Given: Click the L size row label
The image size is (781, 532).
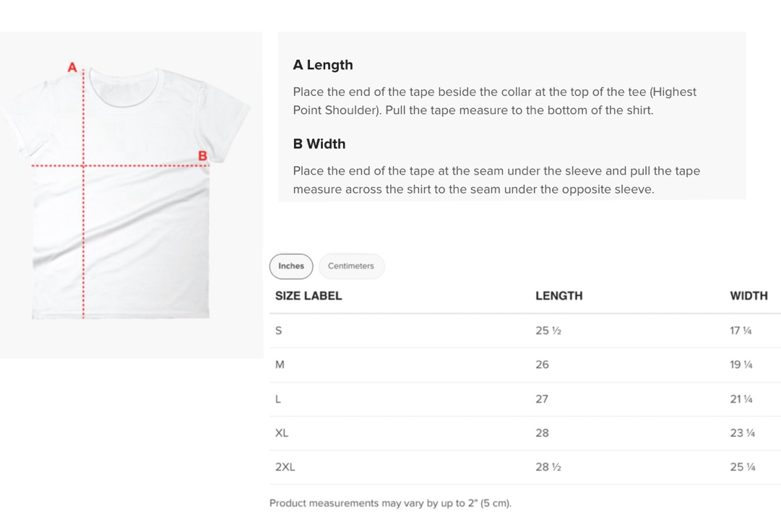Looking at the screenshot, I should [278, 399].
